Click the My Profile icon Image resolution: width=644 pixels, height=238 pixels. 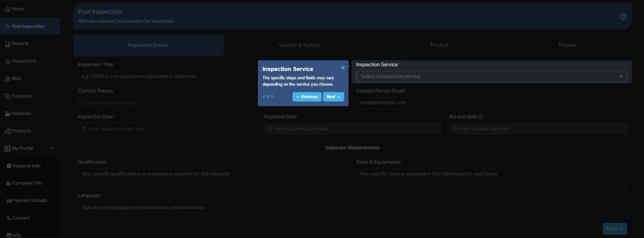point(8,149)
